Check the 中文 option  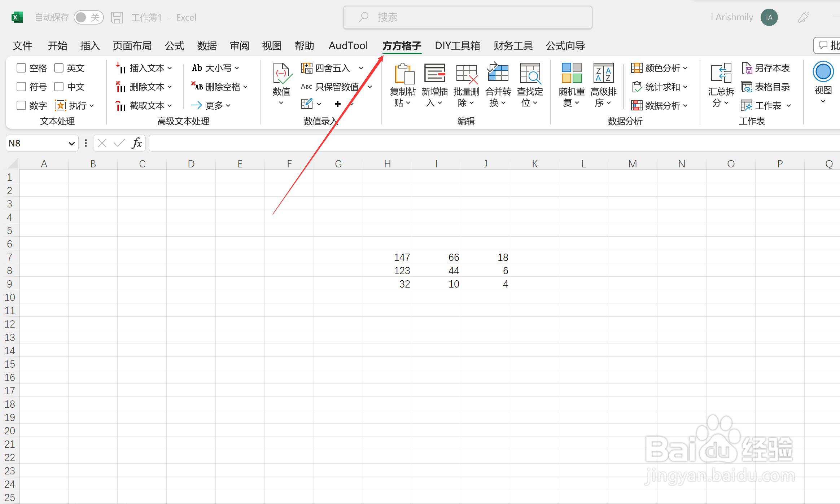point(59,87)
